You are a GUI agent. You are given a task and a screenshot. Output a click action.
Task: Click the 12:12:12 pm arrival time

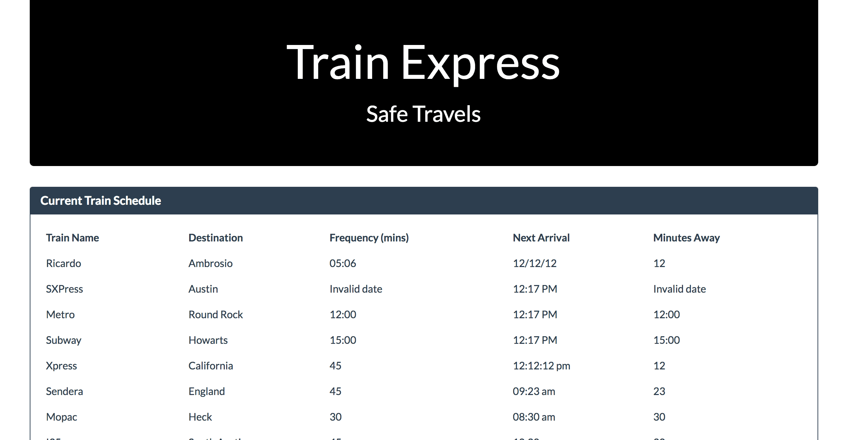pyautogui.click(x=541, y=366)
